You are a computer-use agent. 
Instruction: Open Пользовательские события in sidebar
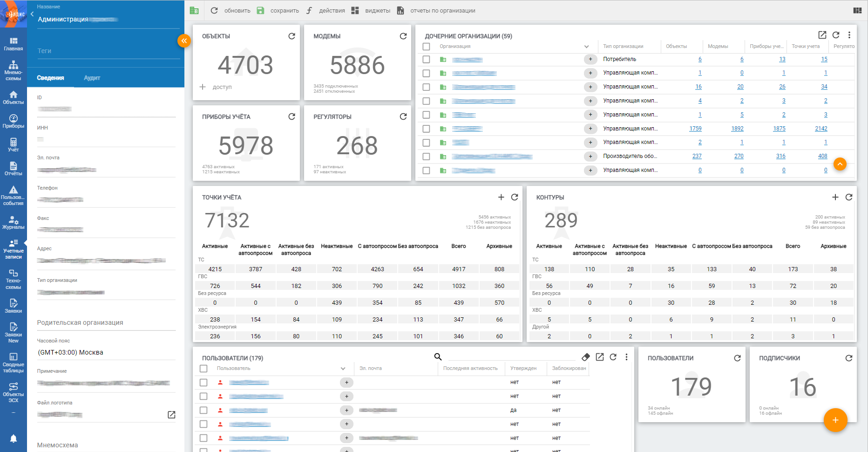click(14, 196)
